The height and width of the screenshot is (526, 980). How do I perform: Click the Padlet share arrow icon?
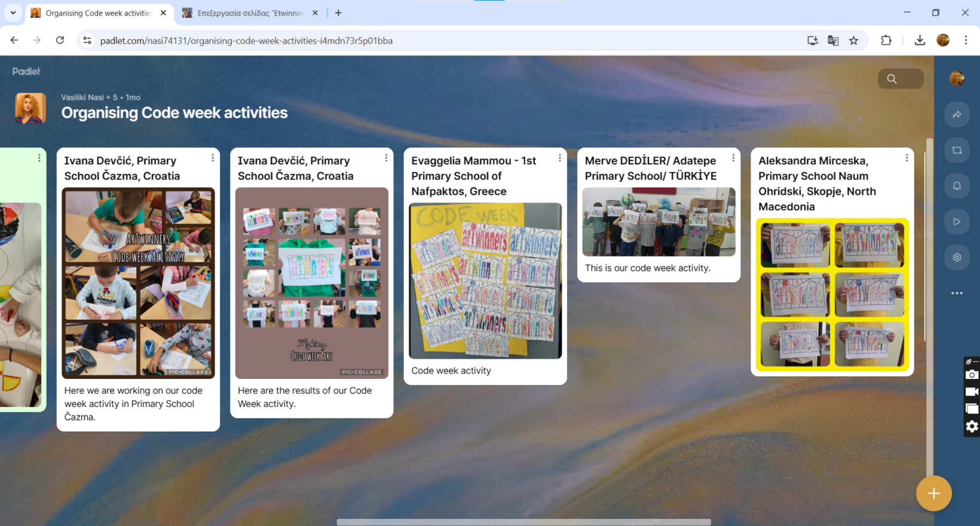(x=957, y=115)
